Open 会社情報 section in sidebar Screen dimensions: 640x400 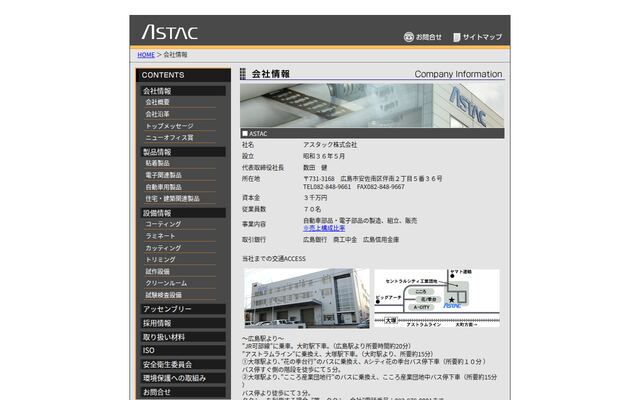pyautogui.click(x=183, y=91)
